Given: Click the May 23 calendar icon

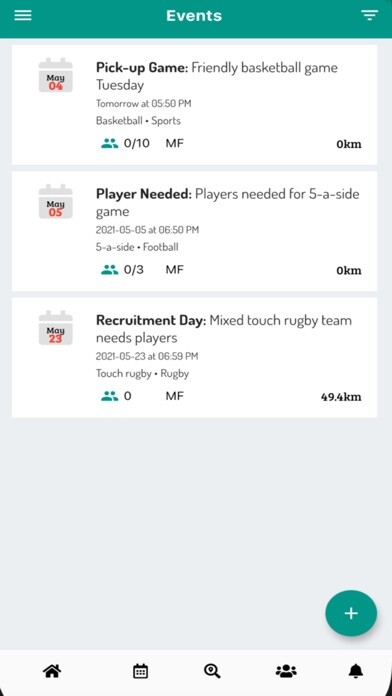Looking at the screenshot, I should pyautogui.click(x=55, y=328).
